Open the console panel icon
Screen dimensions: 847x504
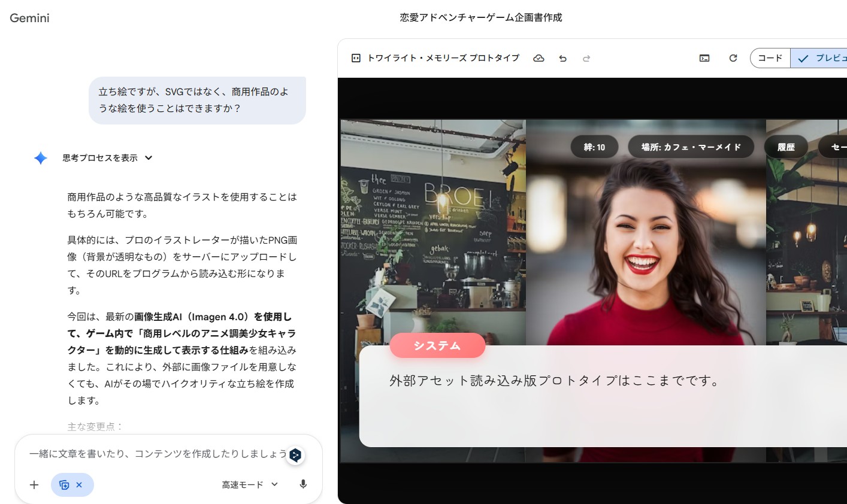(x=704, y=58)
